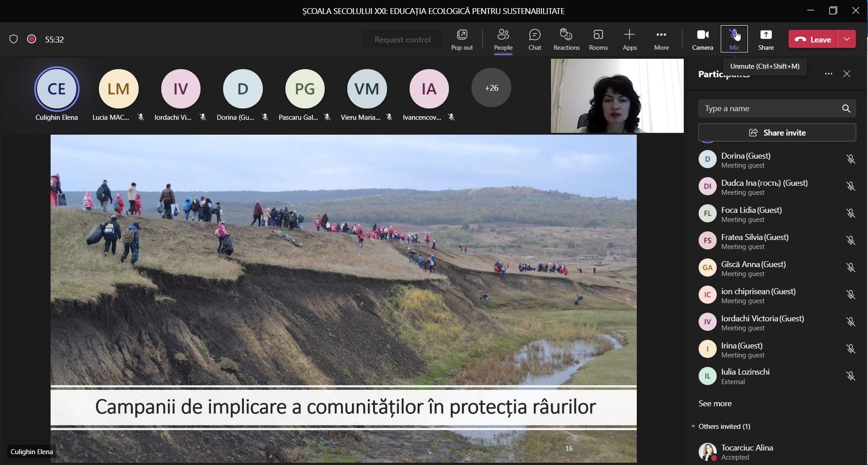Toggle the Camera on or off
The height and width of the screenshot is (465, 868).
[703, 39]
